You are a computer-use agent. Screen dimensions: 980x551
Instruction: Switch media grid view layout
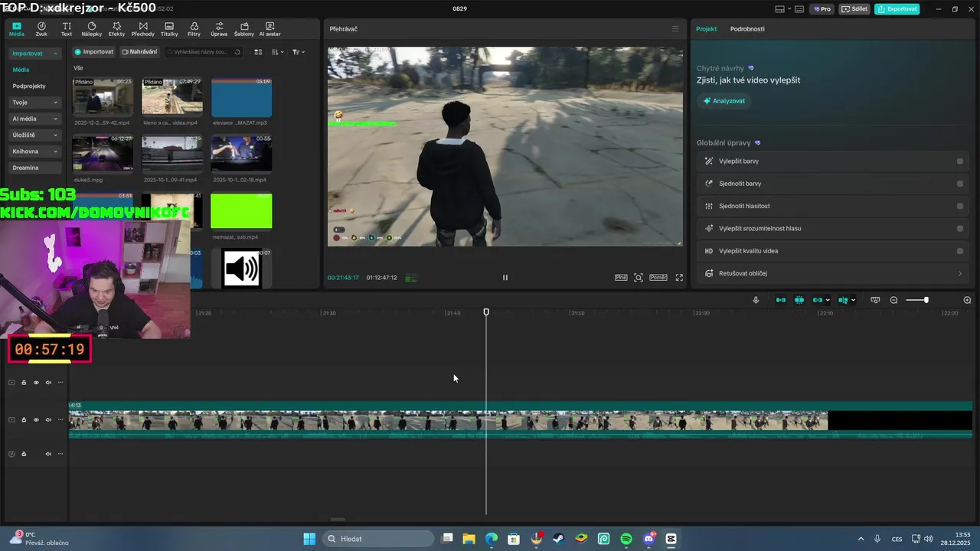258,52
